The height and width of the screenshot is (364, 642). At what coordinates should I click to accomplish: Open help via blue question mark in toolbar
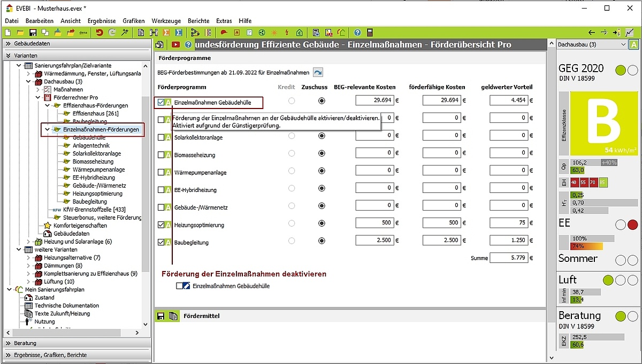pyautogui.click(x=357, y=33)
